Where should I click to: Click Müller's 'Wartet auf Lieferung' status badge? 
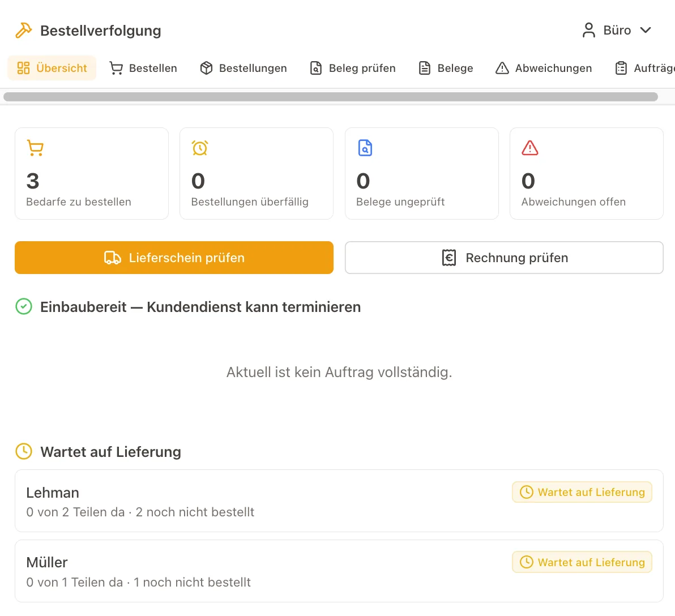pyautogui.click(x=582, y=562)
